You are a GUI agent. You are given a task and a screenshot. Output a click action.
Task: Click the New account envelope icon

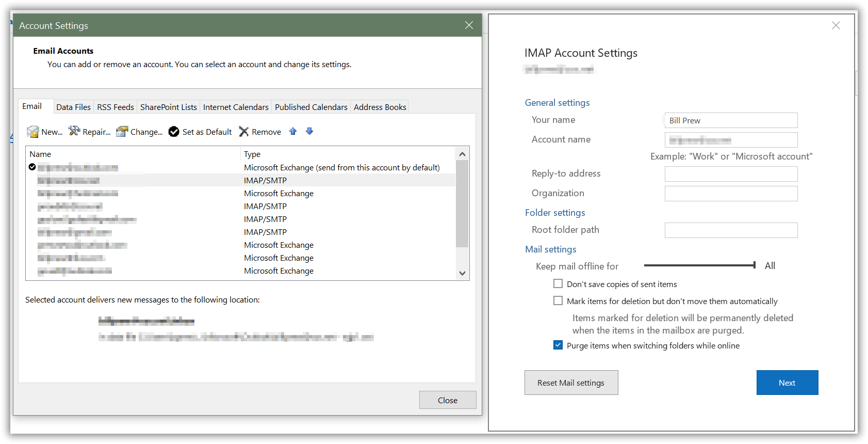click(33, 132)
